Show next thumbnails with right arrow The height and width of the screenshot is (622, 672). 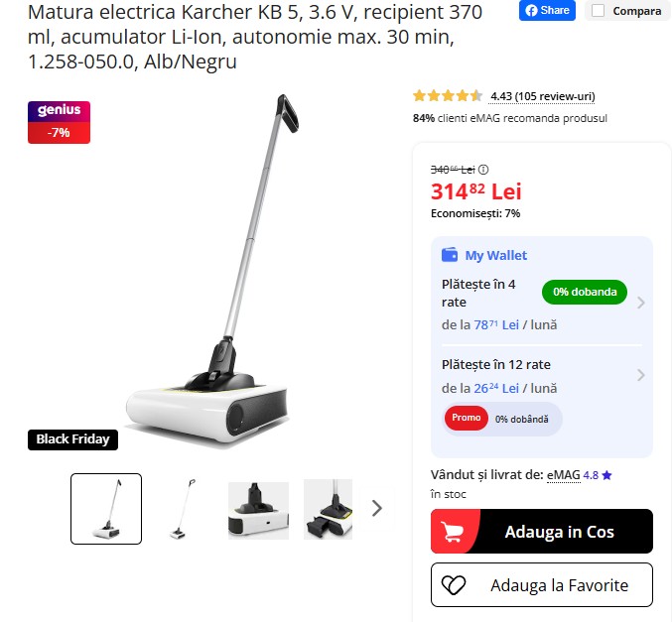coord(377,509)
